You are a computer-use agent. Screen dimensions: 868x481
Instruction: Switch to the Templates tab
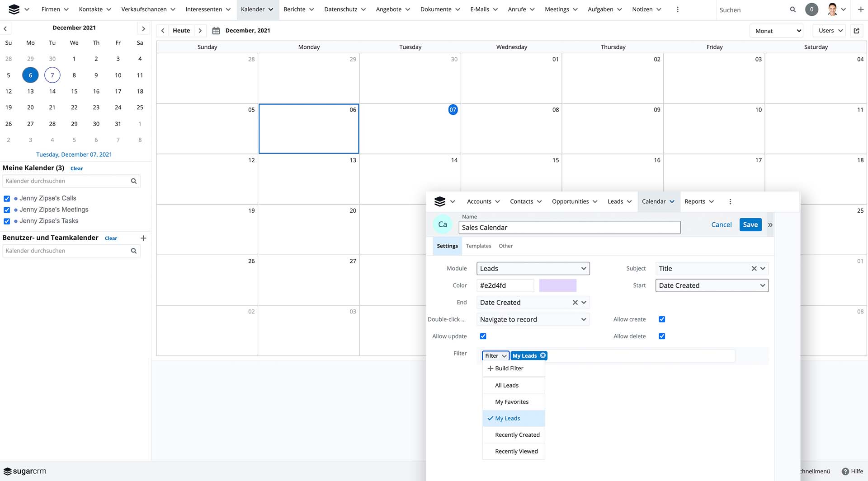[478, 246]
